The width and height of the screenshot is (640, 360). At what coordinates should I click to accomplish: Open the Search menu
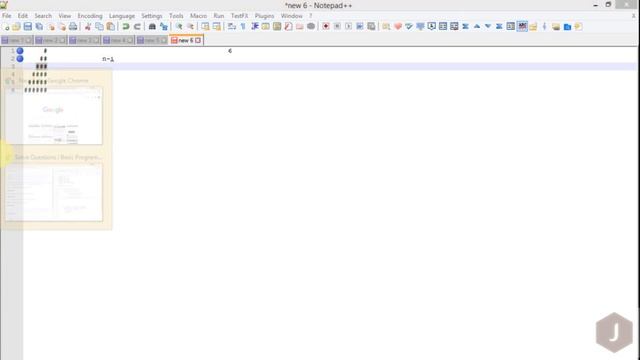pos(43,16)
